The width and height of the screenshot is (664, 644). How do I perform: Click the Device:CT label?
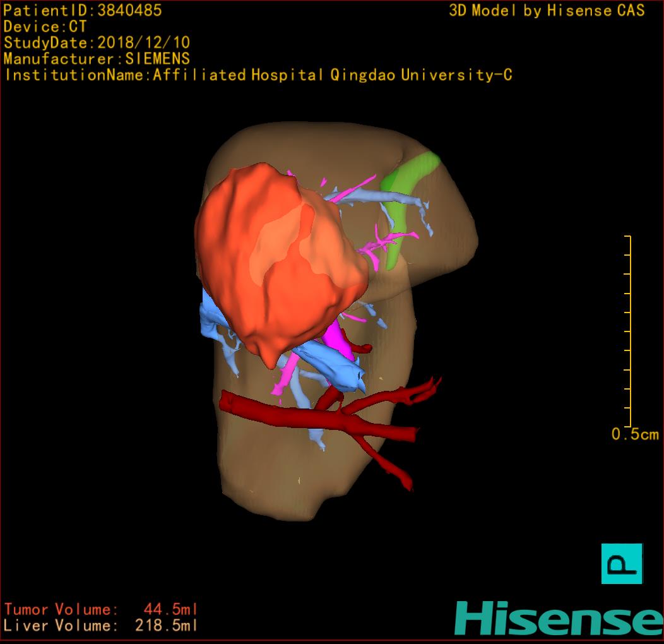(x=45, y=27)
